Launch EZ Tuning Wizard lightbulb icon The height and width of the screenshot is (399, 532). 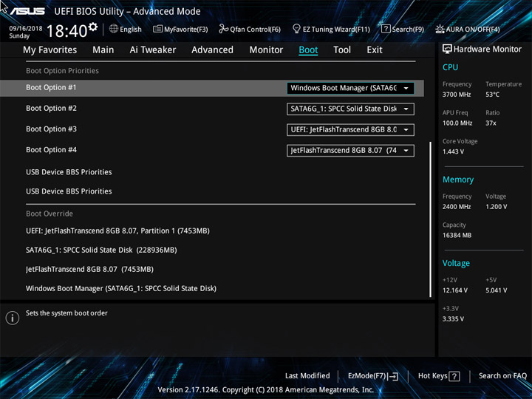296,29
